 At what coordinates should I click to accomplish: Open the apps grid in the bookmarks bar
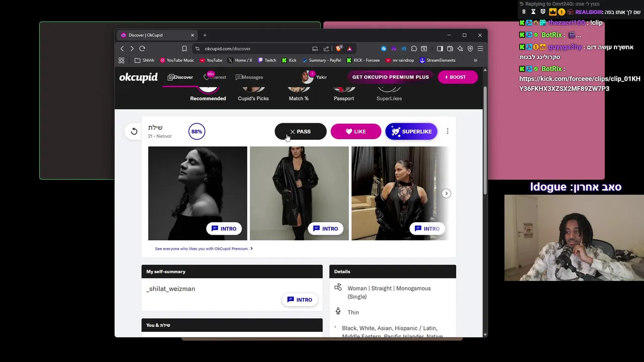click(x=121, y=60)
